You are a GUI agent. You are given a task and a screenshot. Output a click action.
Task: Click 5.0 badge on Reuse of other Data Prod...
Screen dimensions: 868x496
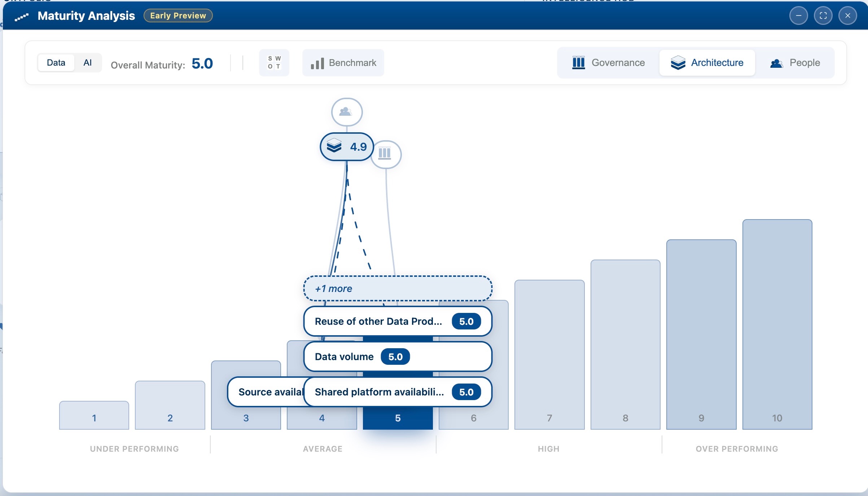[466, 321]
